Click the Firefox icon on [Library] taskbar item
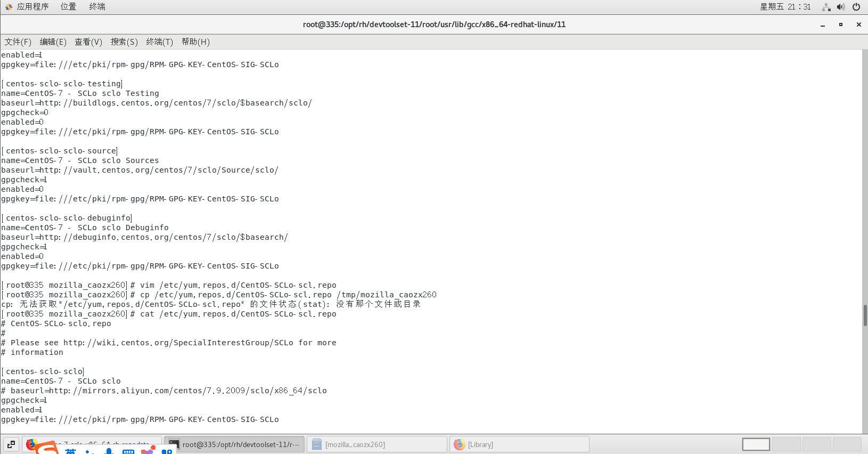This screenshot has height=454, width=868. point(459,444)
